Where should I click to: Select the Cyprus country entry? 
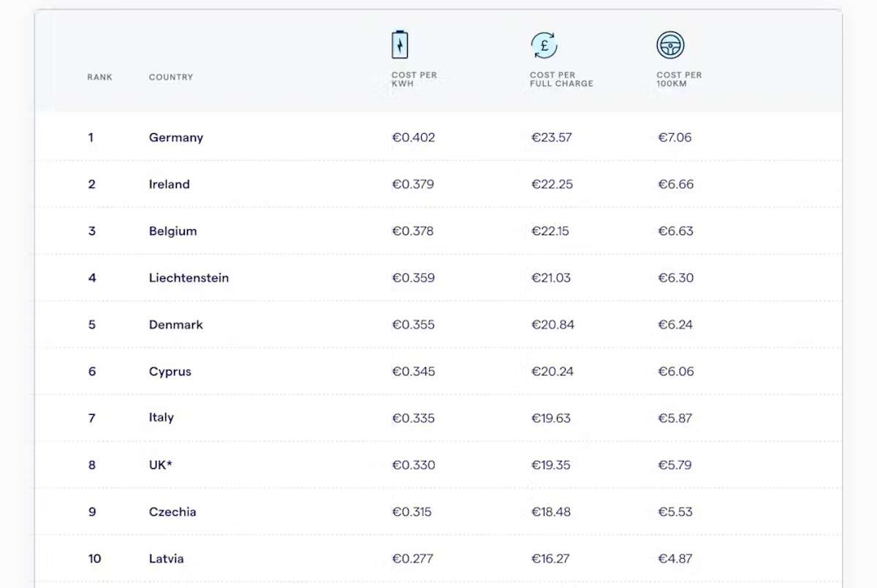(x=170, y=371)
